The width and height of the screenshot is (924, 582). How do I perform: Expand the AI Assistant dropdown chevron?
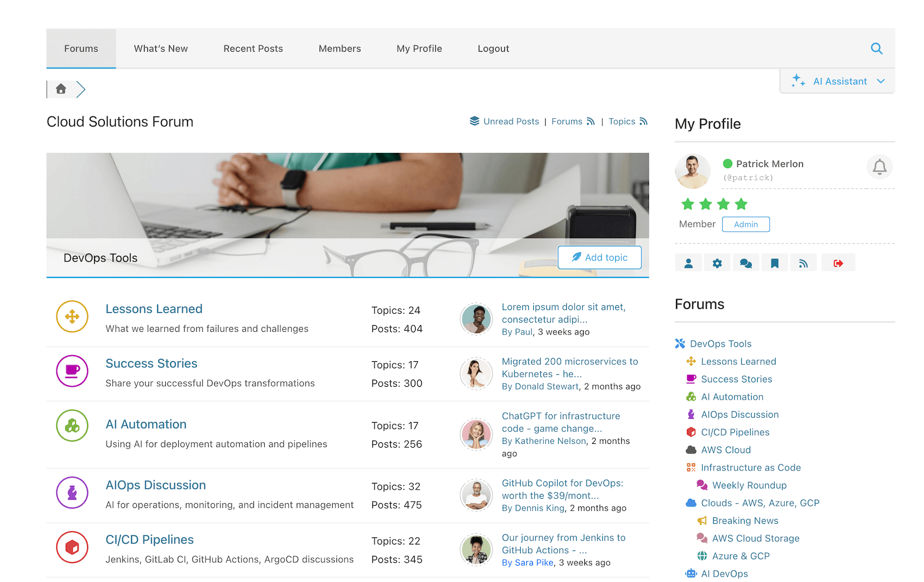tap(881, 81)
